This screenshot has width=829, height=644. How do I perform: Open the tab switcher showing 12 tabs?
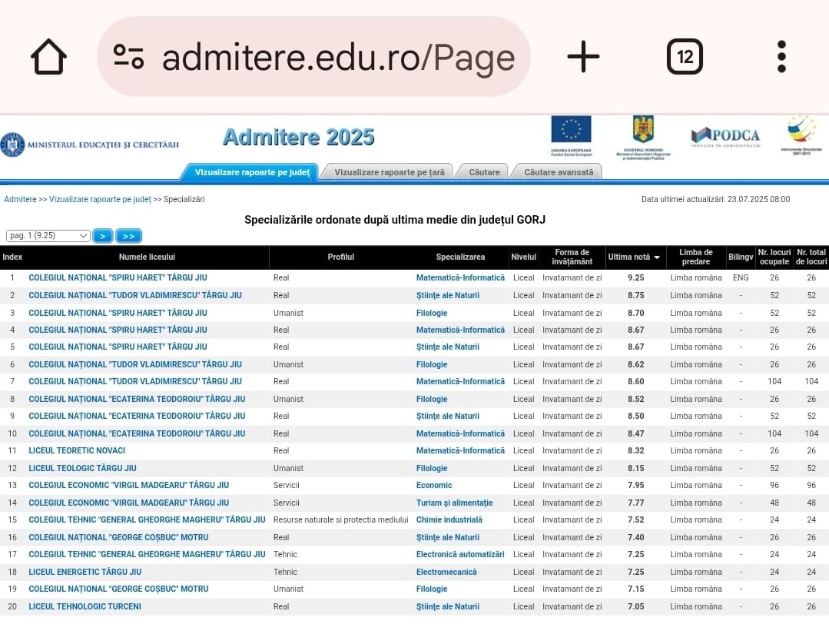(x=685, y=57)
